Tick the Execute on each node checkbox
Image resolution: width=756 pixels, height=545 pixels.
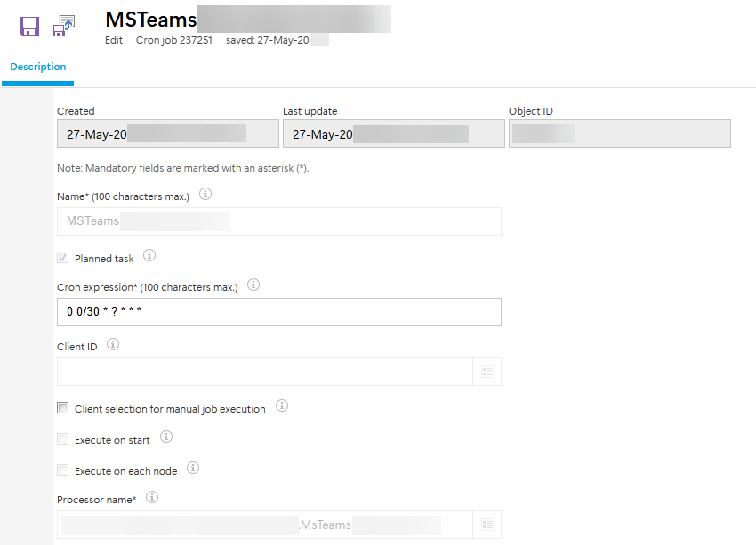[62, 469]
